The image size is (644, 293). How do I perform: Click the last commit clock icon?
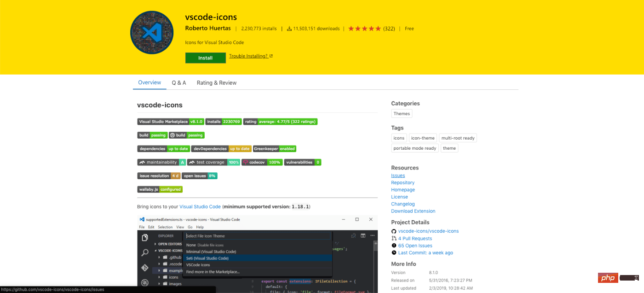coord(394,252)
